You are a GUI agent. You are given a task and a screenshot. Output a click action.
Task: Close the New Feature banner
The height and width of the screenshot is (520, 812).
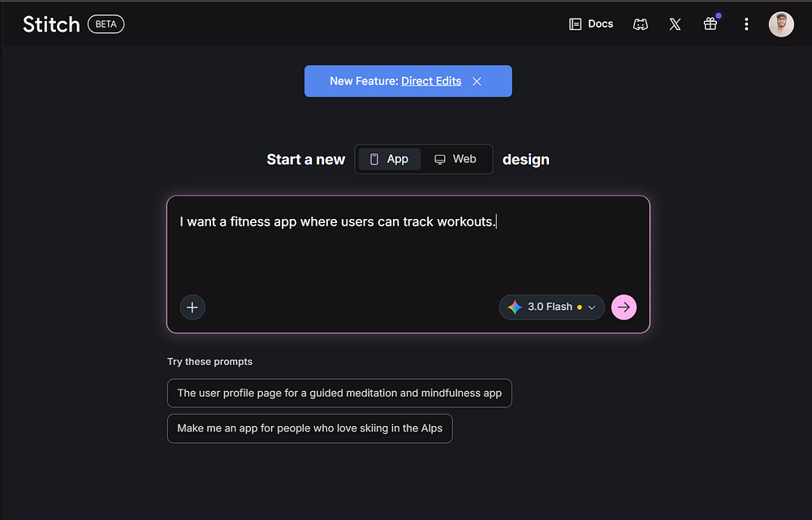(x=477, y=81)
